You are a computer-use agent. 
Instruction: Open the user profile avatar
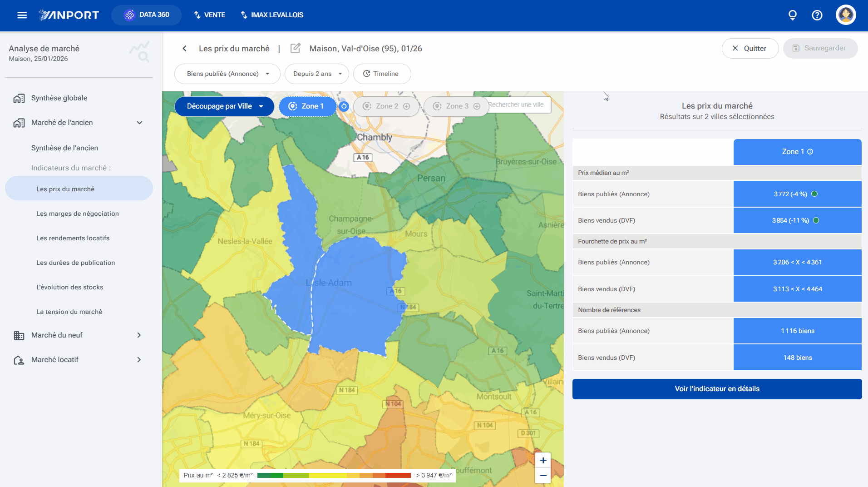[x=846, y=15]
